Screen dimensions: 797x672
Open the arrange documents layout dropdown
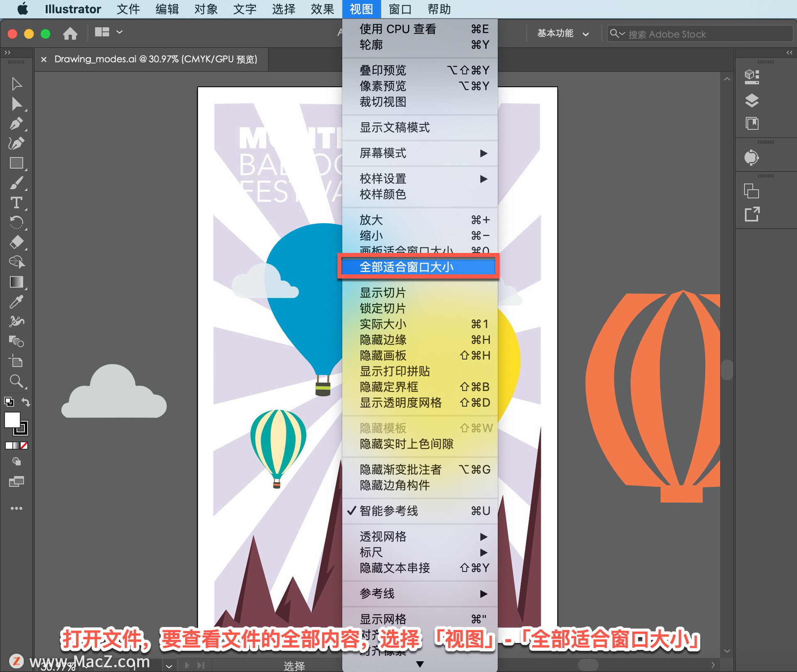(109, 32)
